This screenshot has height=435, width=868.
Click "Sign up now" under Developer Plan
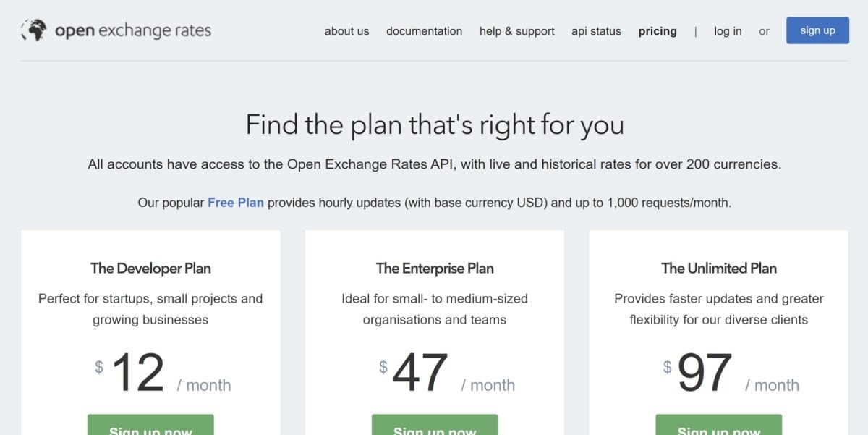[150, 426]
